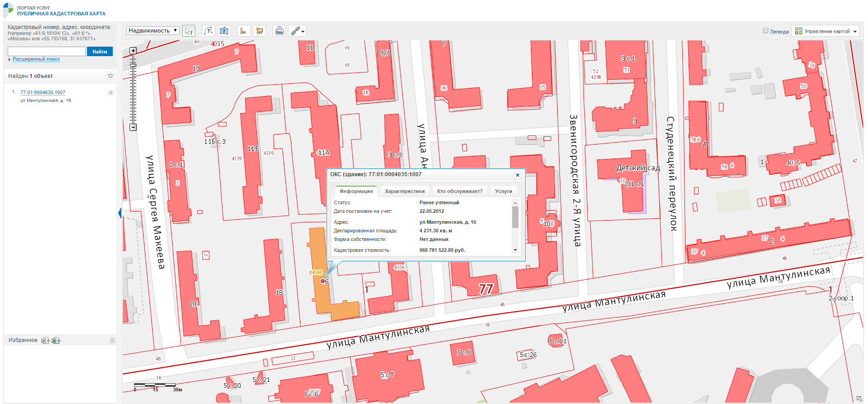This screenshot has width=868, height=404.
Task: Select the query-by-polygon tool
Action: [x=224, y=31]
